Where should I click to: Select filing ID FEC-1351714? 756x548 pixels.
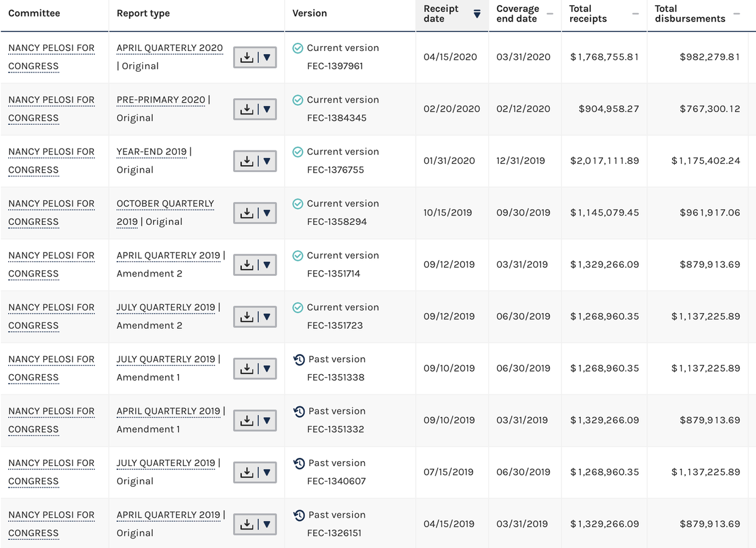click(x=333, y=273)
